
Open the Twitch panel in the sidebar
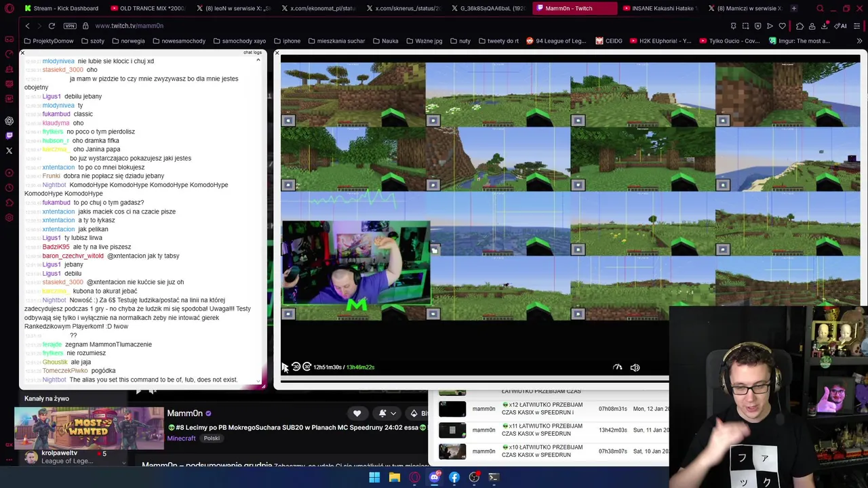point(9,136)
